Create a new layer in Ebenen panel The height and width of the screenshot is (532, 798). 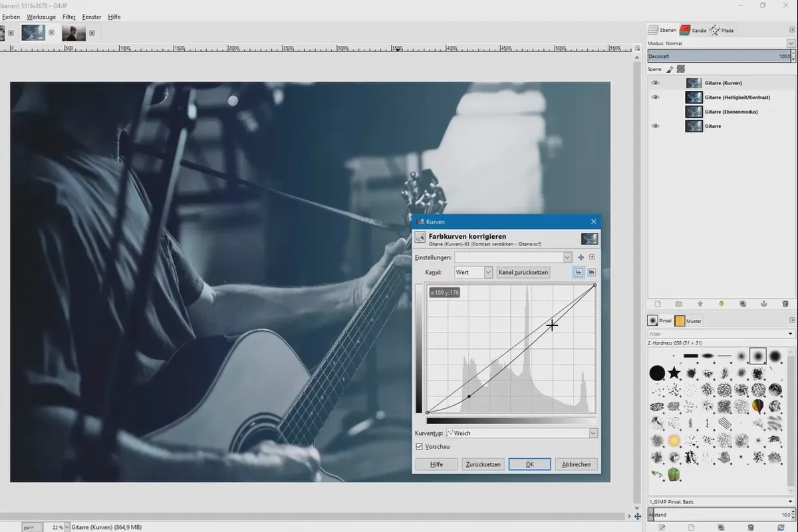tap(657, 304)
